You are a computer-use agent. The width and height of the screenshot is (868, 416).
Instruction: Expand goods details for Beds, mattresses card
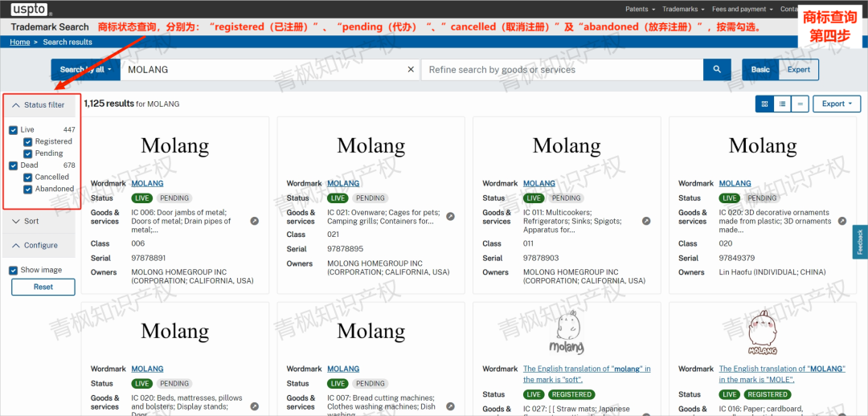[x=254, y=406]
